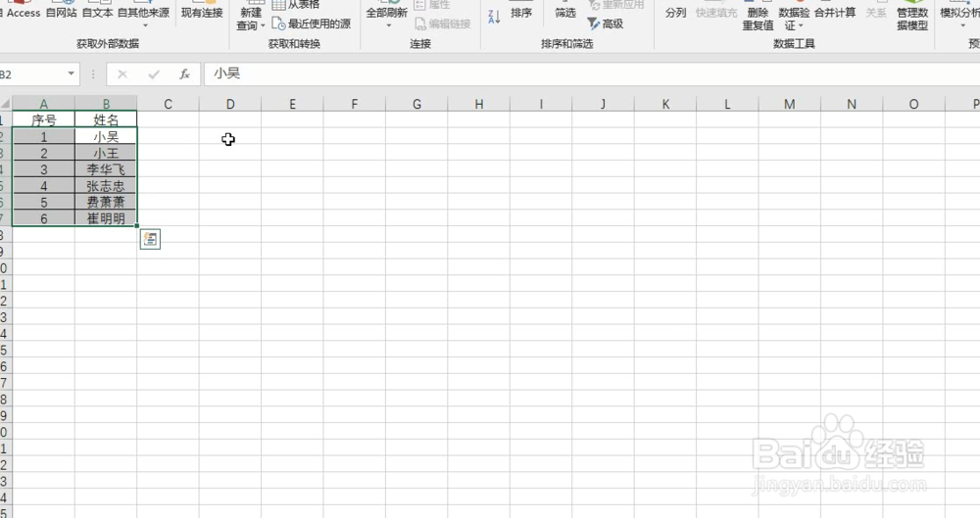Toggle the 筛选 (Filter) button
This screenshot has width=980, height=518.
[x=565, y=12]
